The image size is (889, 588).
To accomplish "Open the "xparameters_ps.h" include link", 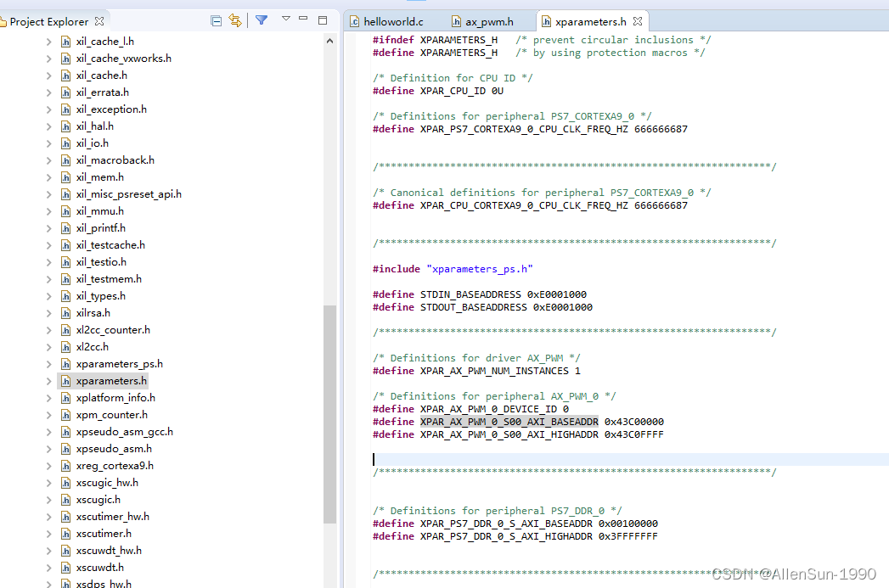I will coord(480,269).
